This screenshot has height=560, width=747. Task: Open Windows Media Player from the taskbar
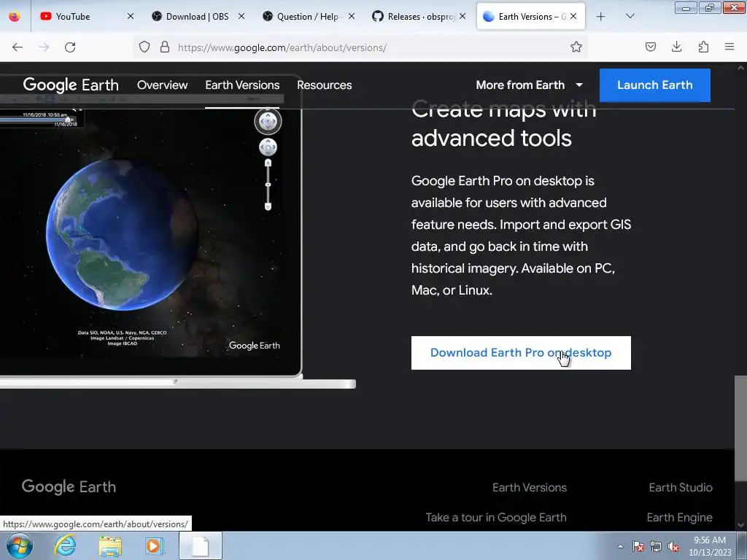pyautogui.click(x=154, y=545)
